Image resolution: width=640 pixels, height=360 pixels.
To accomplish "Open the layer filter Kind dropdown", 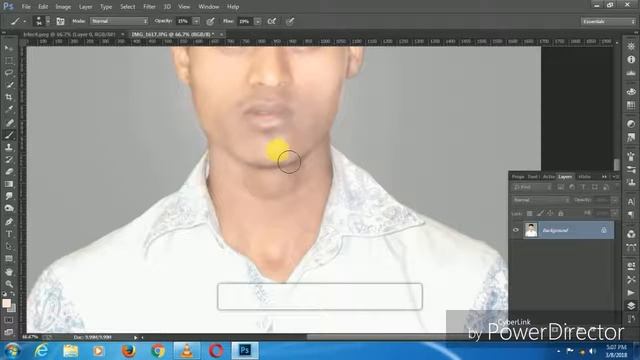I will tap(532, 187).
